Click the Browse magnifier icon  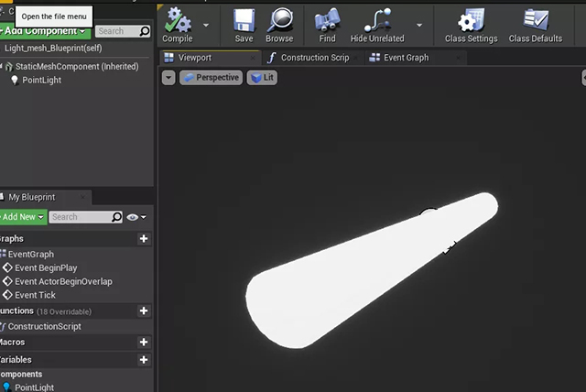click(x=279, y=20)
